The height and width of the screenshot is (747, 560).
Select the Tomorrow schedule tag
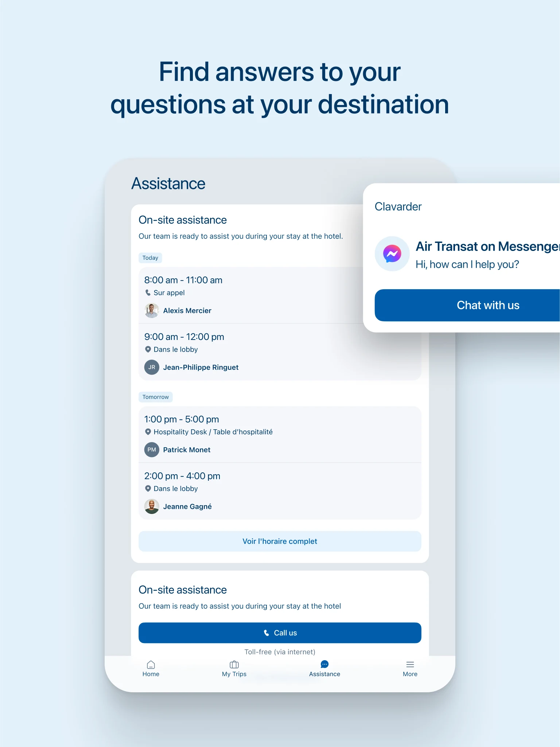pos(156,397)
